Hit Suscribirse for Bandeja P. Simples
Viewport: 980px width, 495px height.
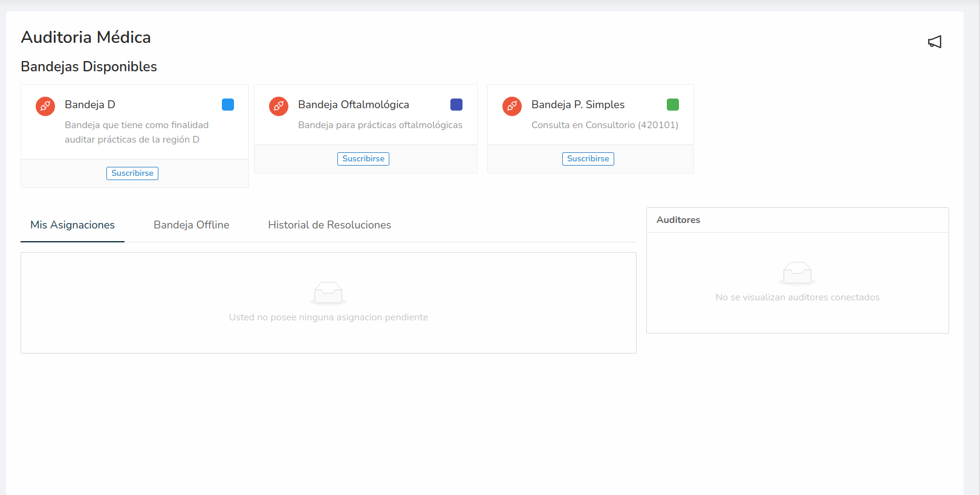pos(588,159)
